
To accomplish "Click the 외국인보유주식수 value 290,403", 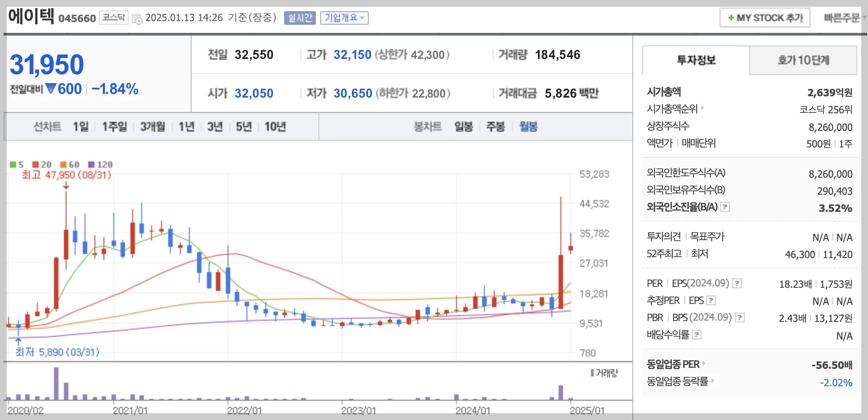I will pos(835,191).
